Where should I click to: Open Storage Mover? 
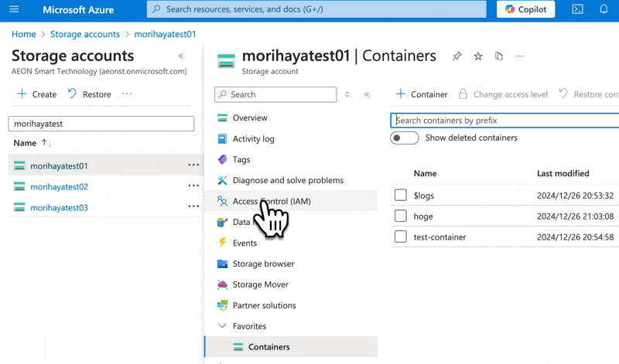(261, 284)
